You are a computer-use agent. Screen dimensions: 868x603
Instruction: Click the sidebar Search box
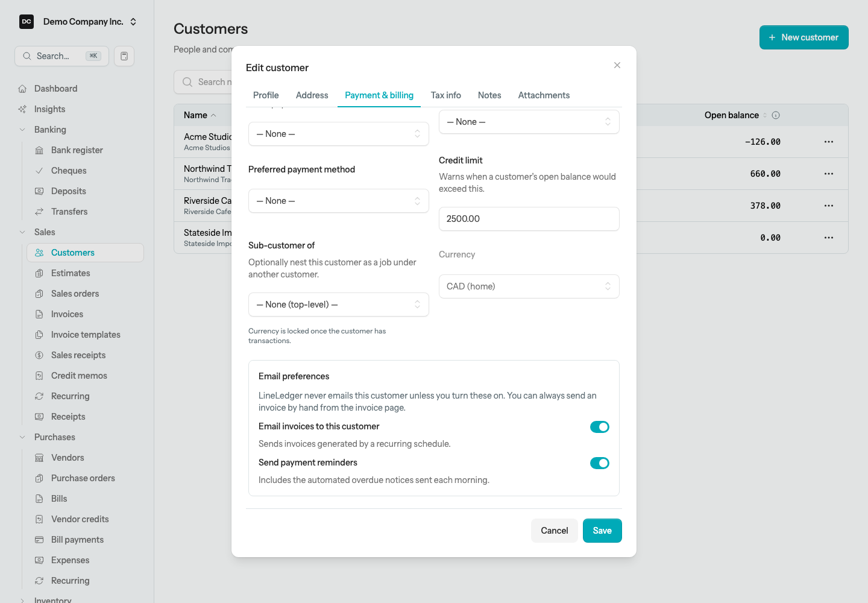61,56
